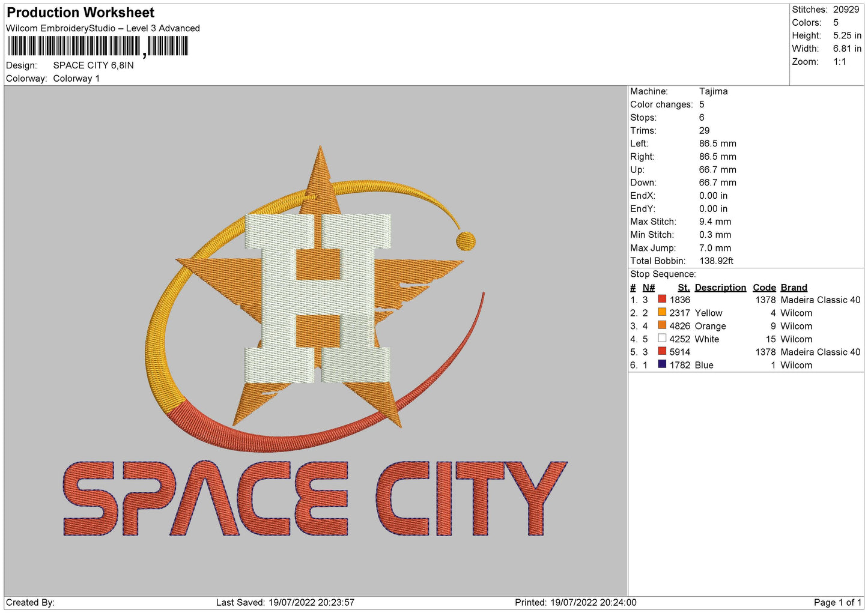Click stitch count 4826 in the stop list

[679, 326]
